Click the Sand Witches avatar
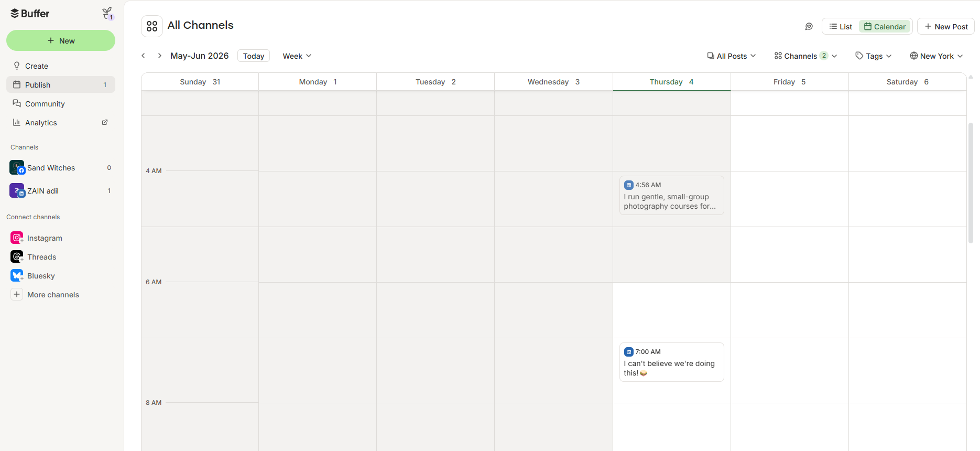The image size is (980, 451). click(17, 168)
